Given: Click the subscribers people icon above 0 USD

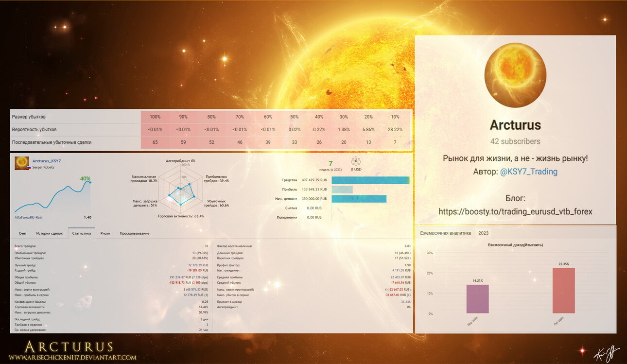Looking at the screenshot, I should pyautogui.click(x=355, y=161).
